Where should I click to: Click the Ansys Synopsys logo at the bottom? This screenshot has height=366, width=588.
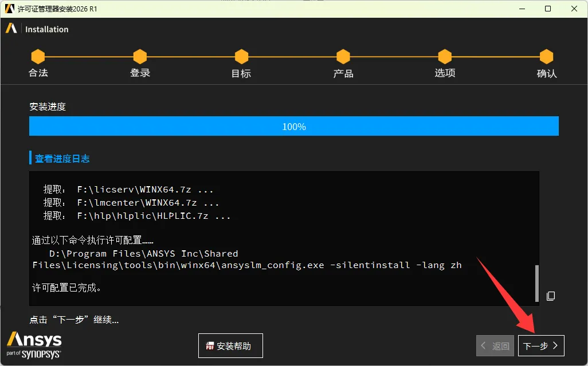pos(34,345)
